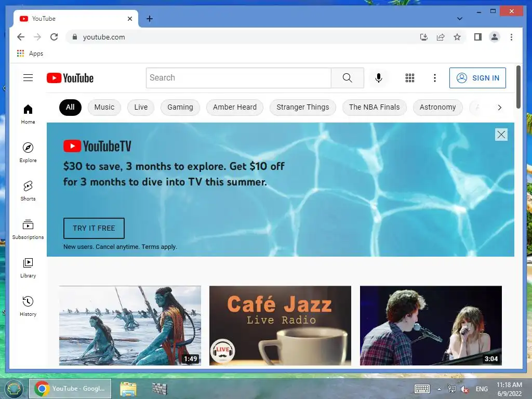Open YouTube settings three-dot menu
532x399 pixels.
point(435,78)
